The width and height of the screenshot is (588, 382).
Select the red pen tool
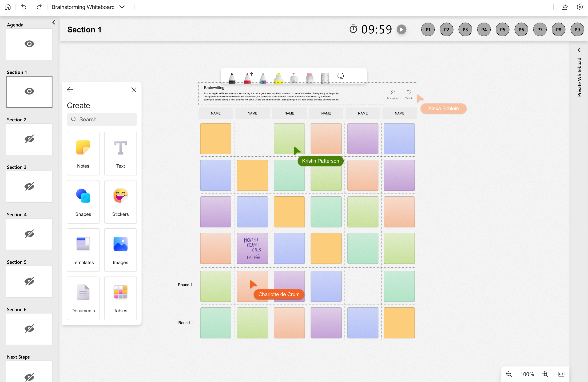(x=247, y=78)
